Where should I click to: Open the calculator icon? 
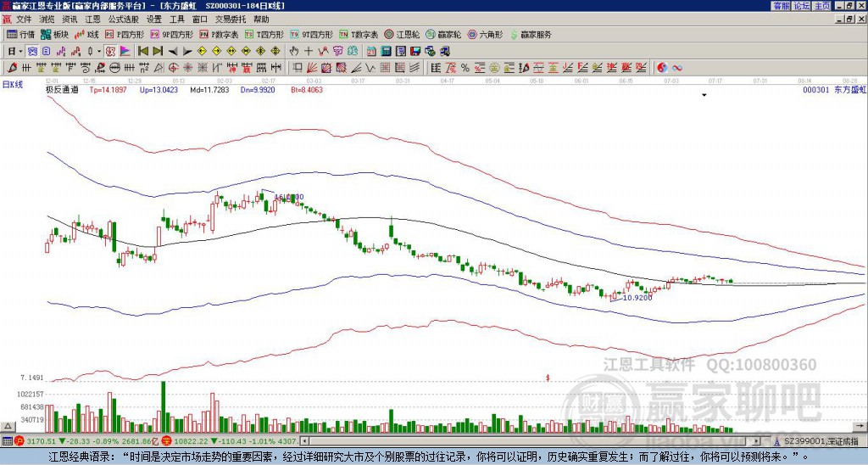tap(386, 51)
